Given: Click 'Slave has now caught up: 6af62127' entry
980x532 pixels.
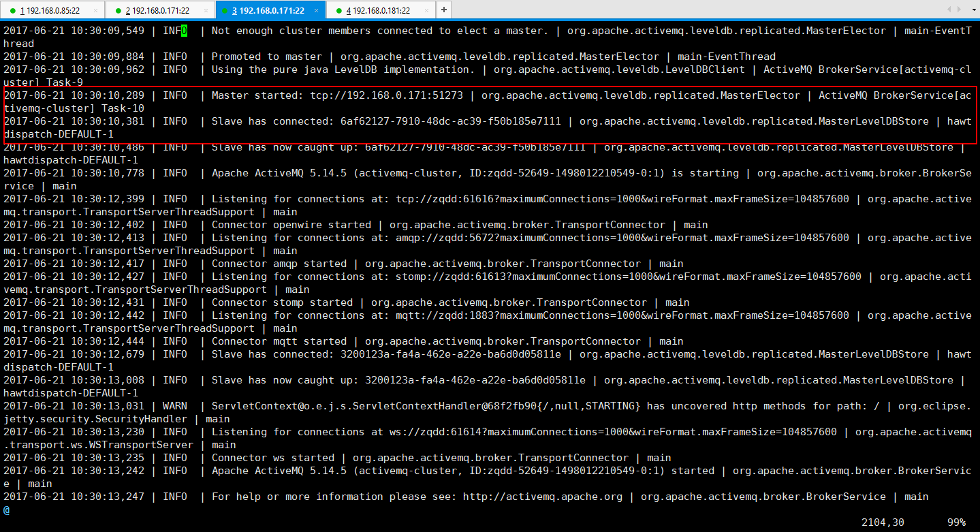Looking at the screenshot, I should (x=398, y=147).
